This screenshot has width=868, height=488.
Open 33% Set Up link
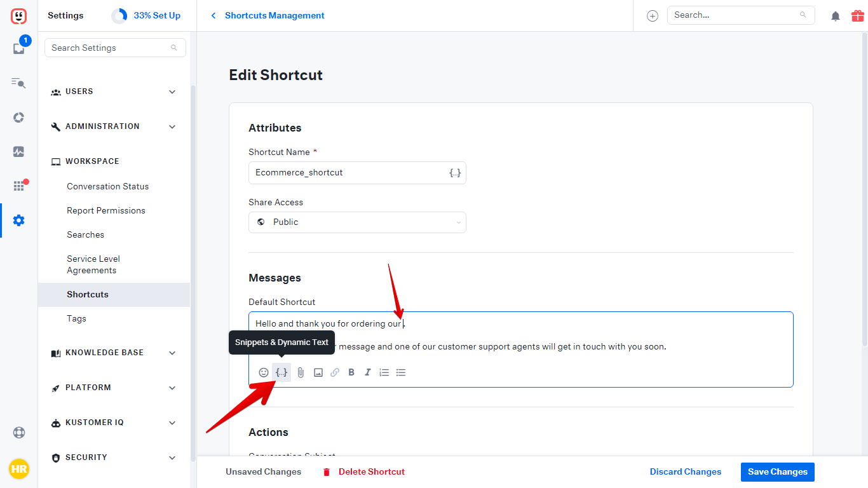[157, 15]
